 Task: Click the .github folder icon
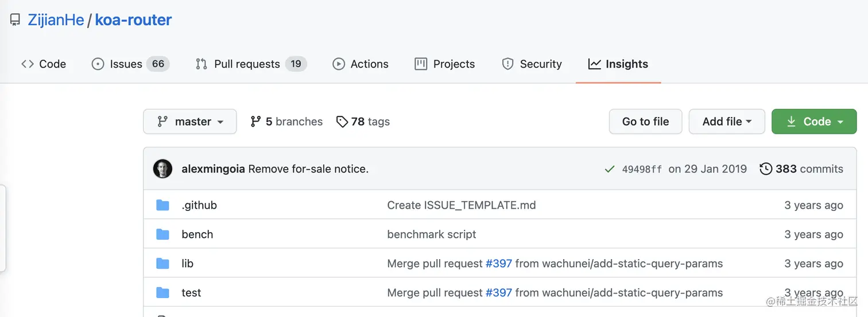[x=163, y=205]
